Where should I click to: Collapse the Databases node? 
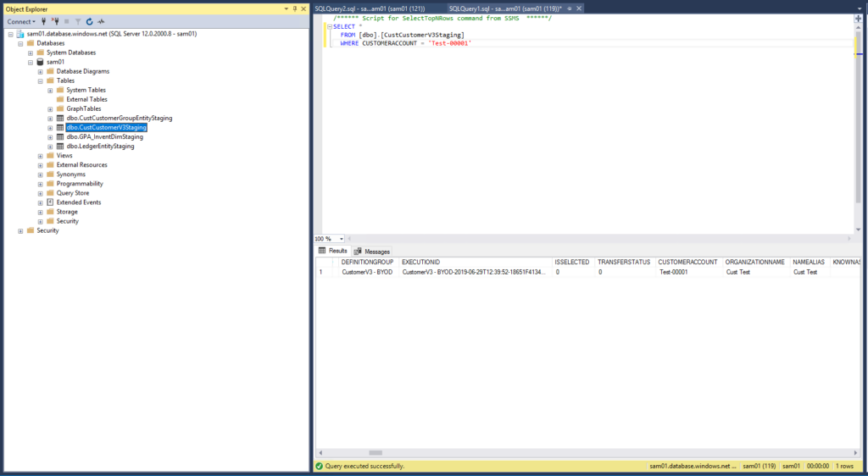tap(20, 44)
